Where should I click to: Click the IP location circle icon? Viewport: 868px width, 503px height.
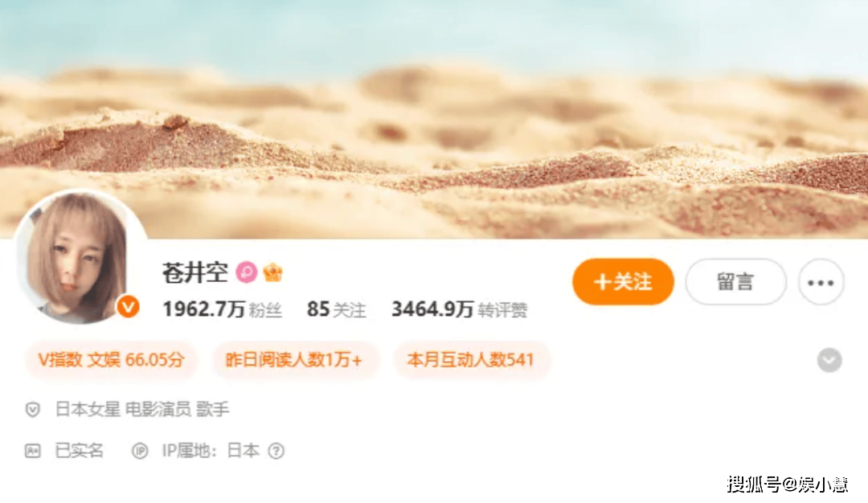pyautogui.click(x=140, y=451)
